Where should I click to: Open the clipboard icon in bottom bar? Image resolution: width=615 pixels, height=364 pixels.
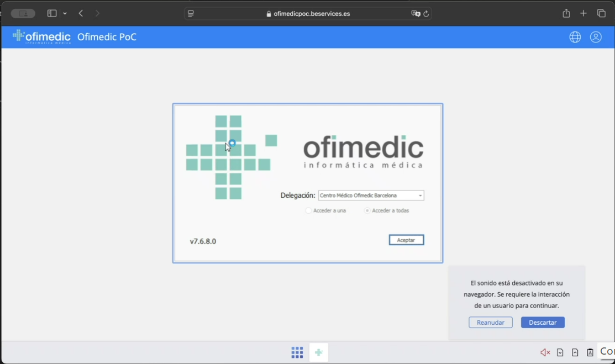(590, 352)
